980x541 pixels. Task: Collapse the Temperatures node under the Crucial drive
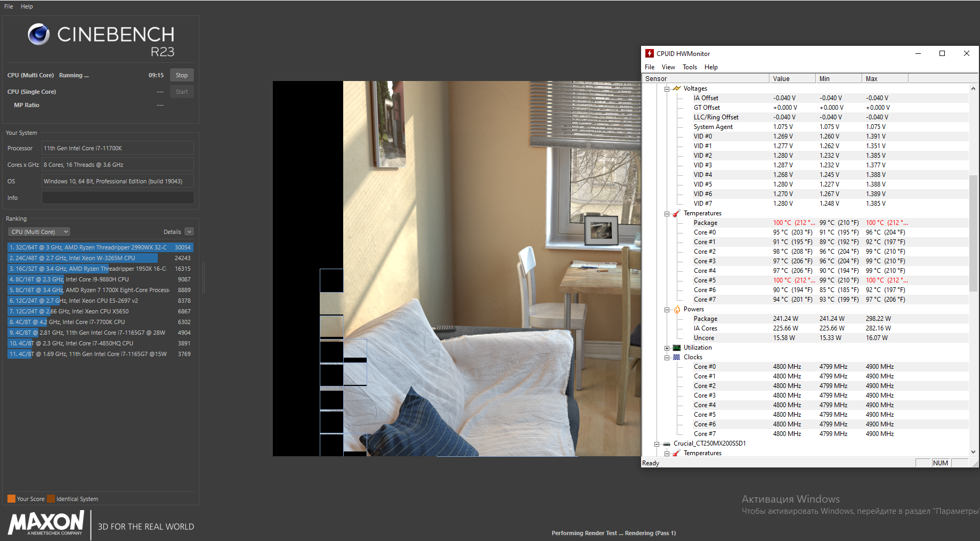(x=667, y=453)
